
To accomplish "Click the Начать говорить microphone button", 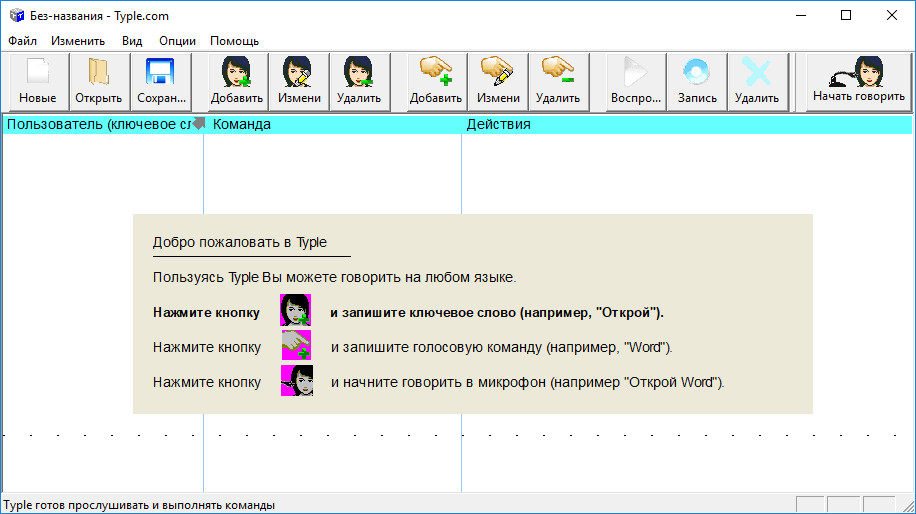I will (x=858, y=81).
